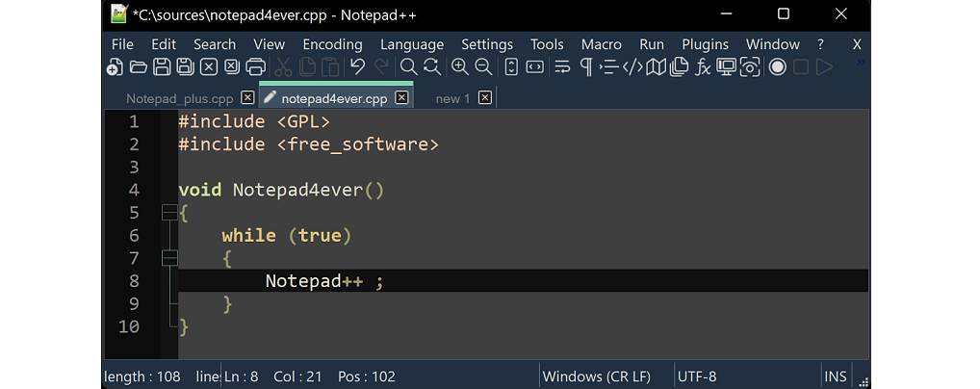Image resolution: width=980 pixels, height=389 pixels.
Task: Toggle synchronized horizontal scrolling
Action: tap(535, 66)
